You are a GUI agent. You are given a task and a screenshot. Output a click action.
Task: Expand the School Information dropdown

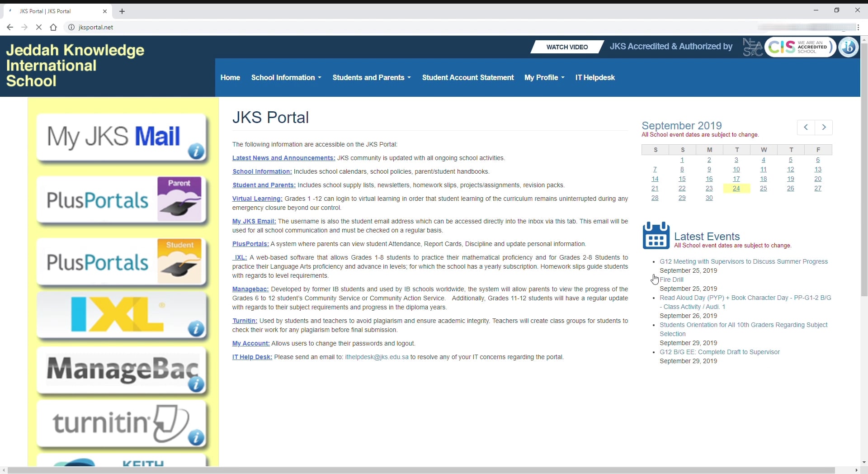tap(286, 77)
